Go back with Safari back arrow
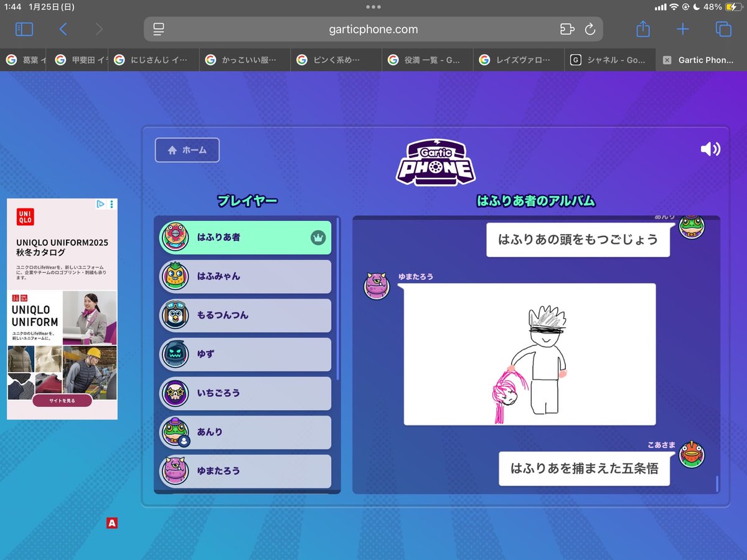 tap(63, 29)
